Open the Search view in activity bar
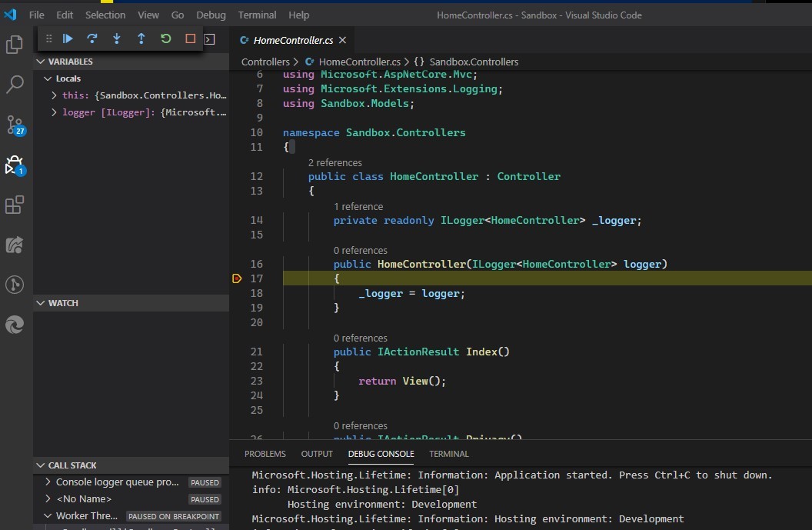 click(x=14, y=85)
